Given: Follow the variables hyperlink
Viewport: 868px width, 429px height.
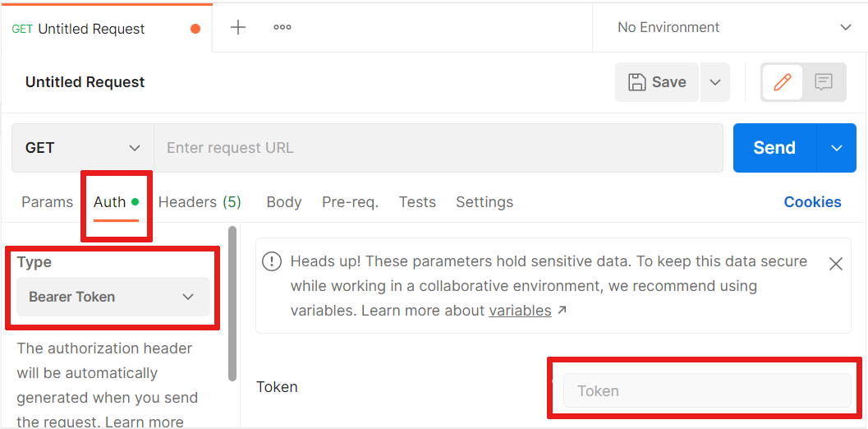Looking at the screenshot, I should click(x=520, y=311).
